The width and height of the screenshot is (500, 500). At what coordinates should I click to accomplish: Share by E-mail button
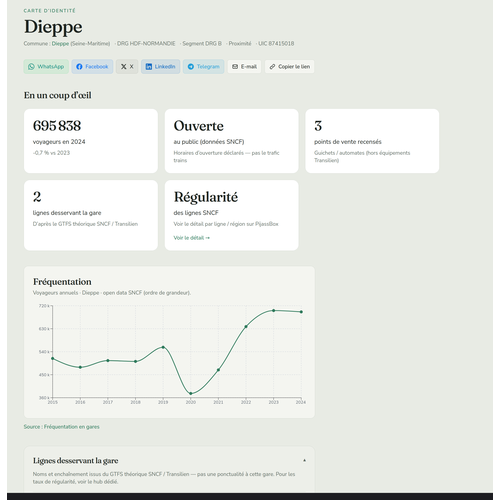point(244,67)
